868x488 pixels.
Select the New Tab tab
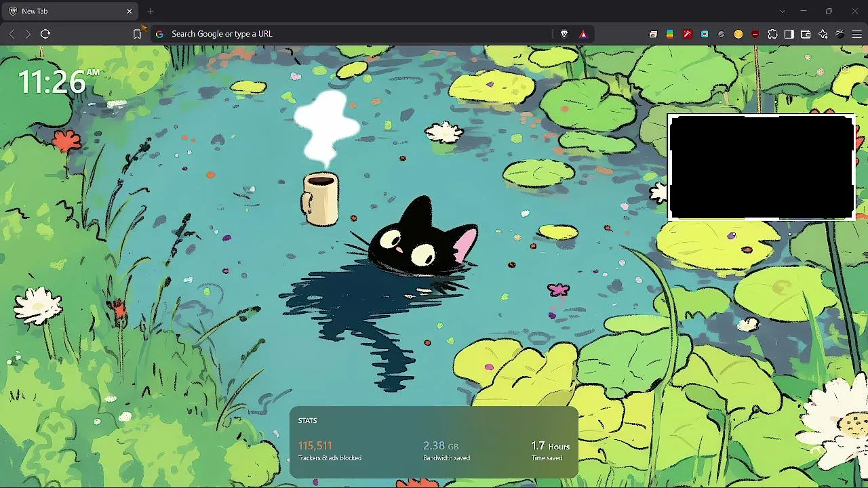coord(71,12)
